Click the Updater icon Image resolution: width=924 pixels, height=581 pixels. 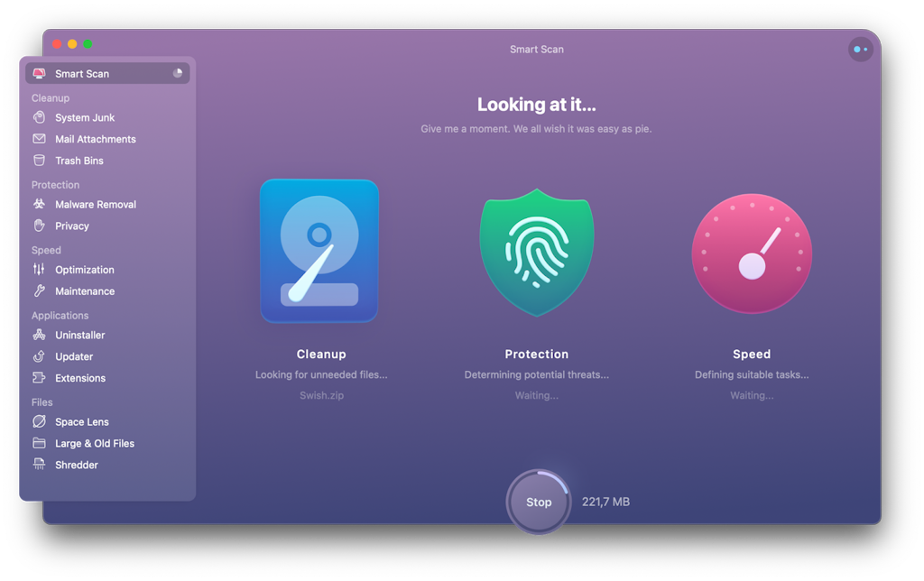pyautogui.click(x=39, y=356)
